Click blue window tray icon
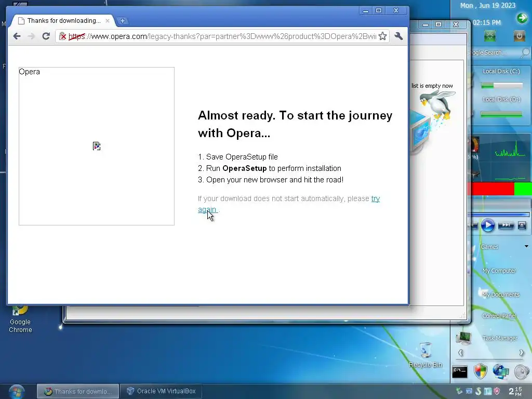Image resolution: width=532 pixels, height=399 pixels. pyautogui.click(x=469, y=391)
